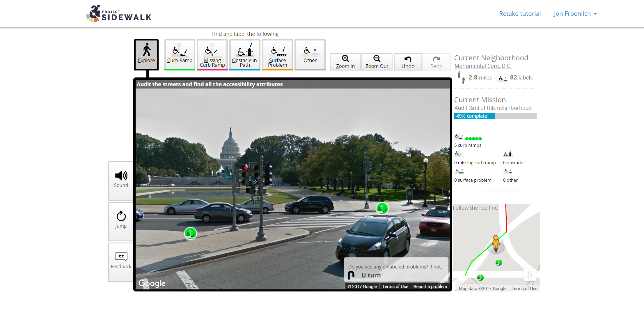Select the Obstacle in Path tool
The image size is (644, 320).
click(x=245, y=55)
